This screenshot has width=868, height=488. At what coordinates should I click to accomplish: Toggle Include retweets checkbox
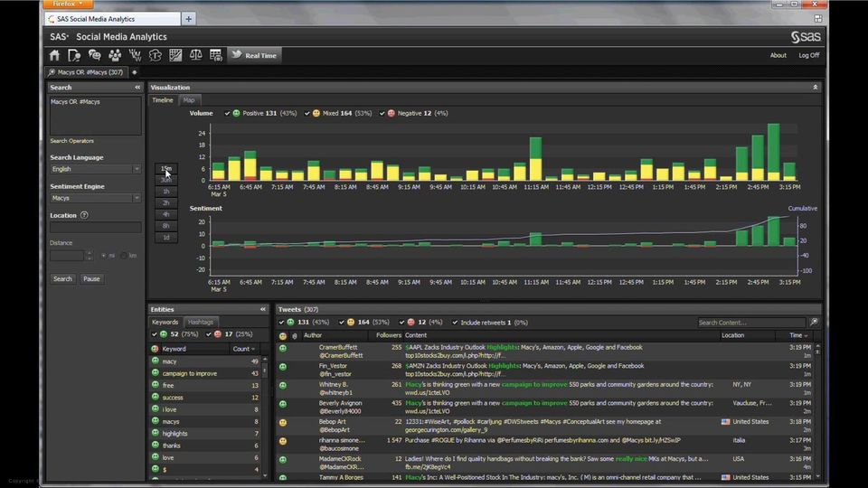coord(455,323)
